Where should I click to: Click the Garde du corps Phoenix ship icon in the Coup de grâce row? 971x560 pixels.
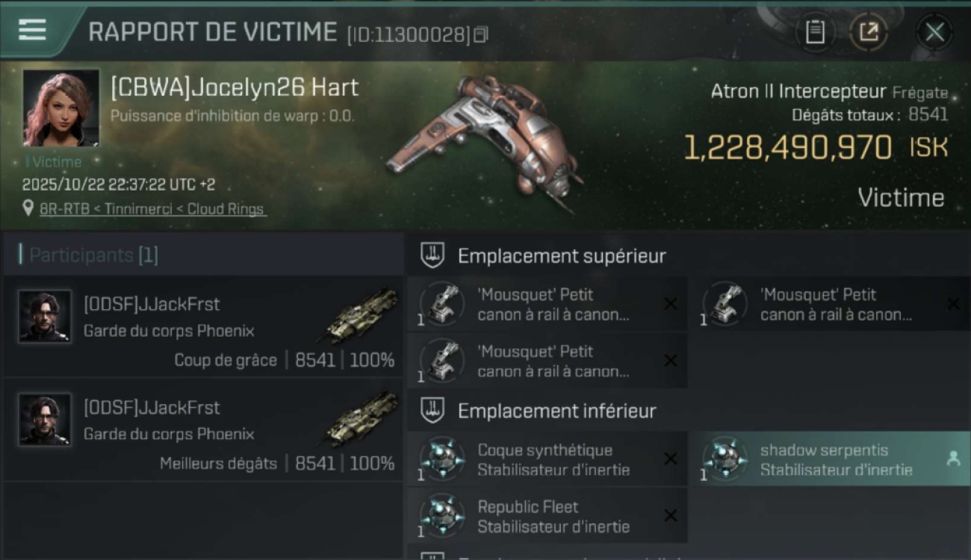pos(362,315)
